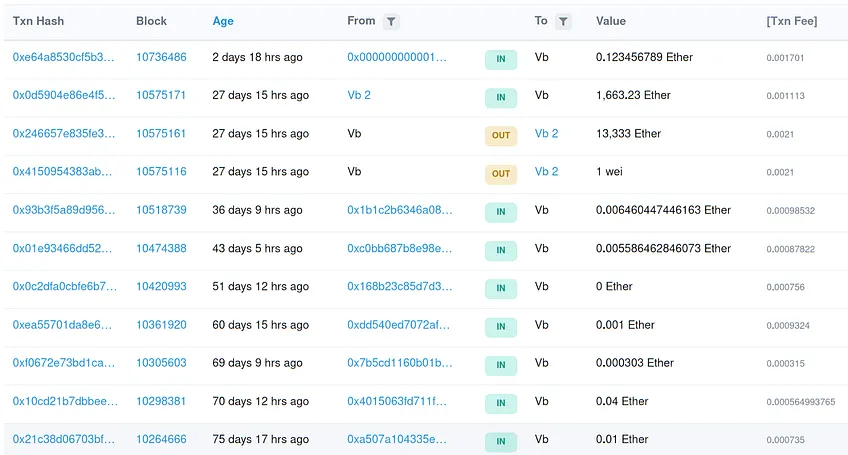Select the value 0.005586462846073 Ether

pos(663,248)
